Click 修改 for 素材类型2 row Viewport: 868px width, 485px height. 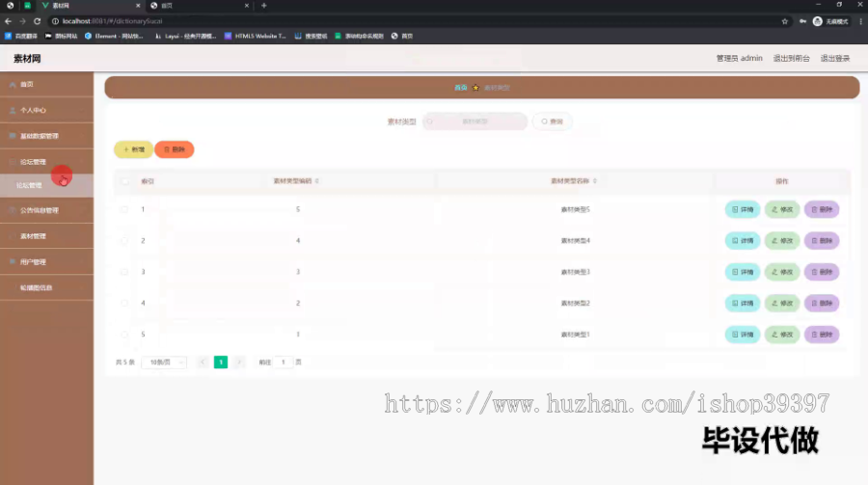click(782, 304)
